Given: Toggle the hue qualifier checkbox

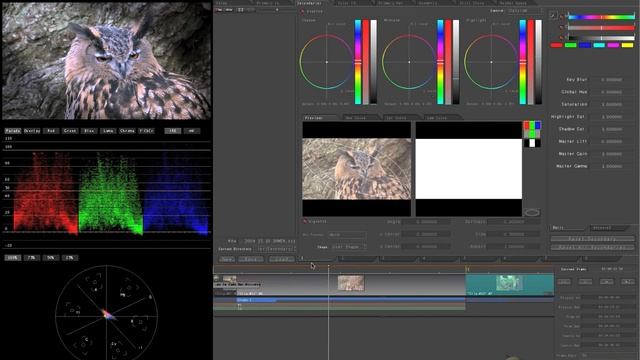Looking at the screenshot, I should coord(562,17).
